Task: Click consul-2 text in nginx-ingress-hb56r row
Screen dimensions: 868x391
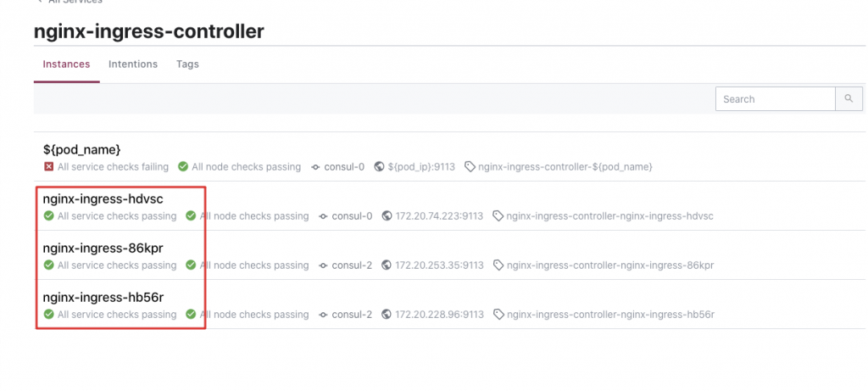Action: pyautogui.click(x=352, y=315)
